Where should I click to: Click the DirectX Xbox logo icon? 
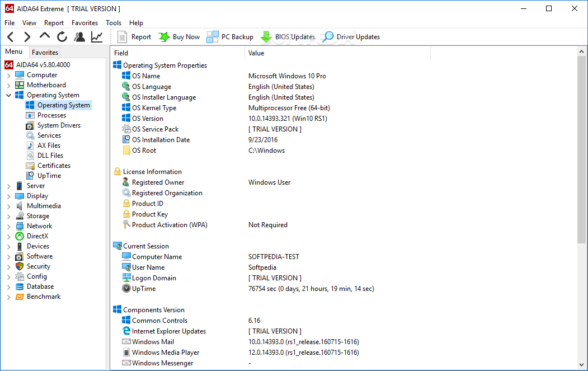pyautogui.click(x=20, y=236)
